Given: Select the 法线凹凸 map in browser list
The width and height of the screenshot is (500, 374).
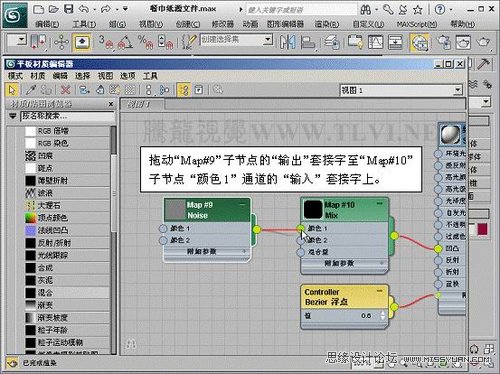Looking at the screenshot, I should [x=68, y=230].
